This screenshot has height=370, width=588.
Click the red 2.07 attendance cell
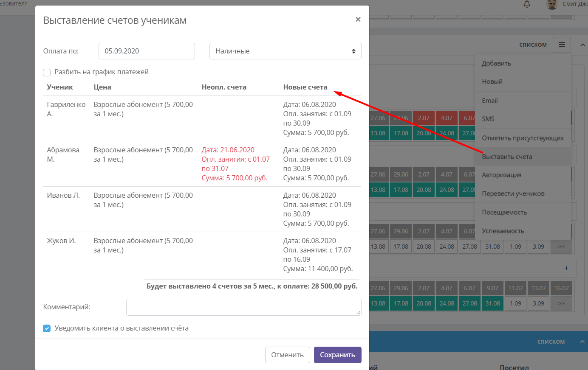pos(424,118)
